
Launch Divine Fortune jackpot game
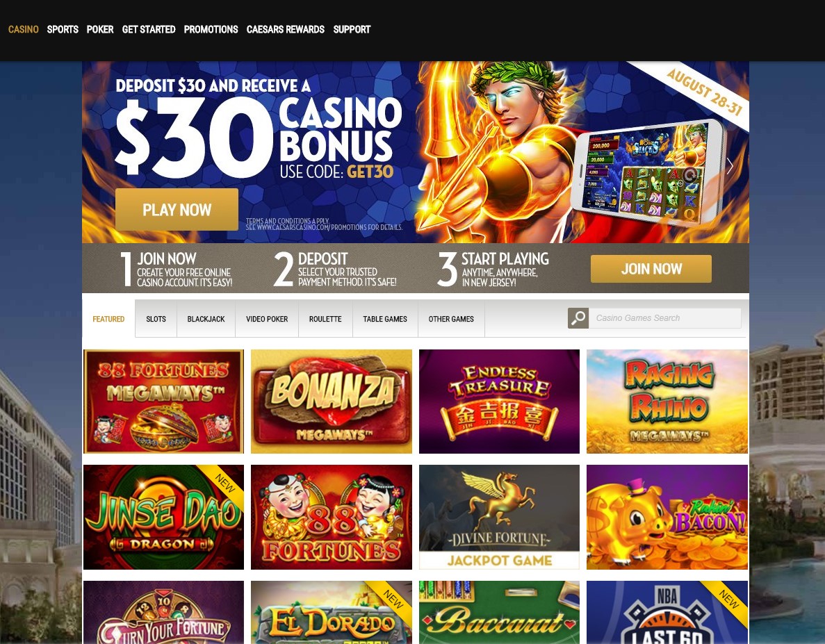499,517
